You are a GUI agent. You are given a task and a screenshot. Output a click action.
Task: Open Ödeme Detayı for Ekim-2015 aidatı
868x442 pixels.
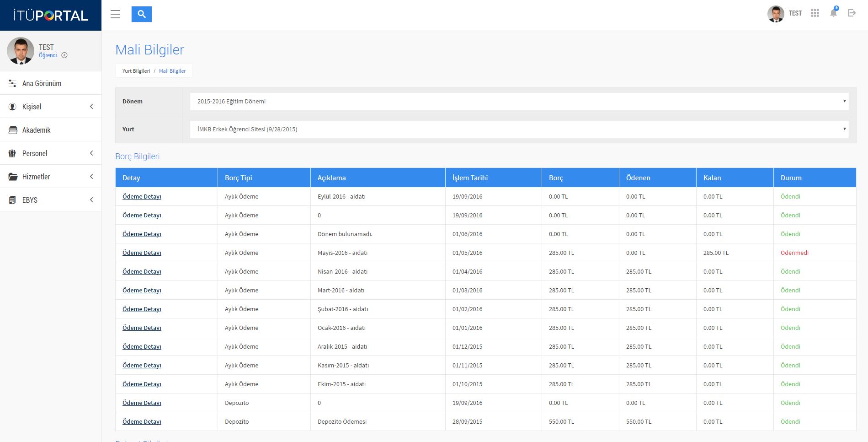pos(142,384)
